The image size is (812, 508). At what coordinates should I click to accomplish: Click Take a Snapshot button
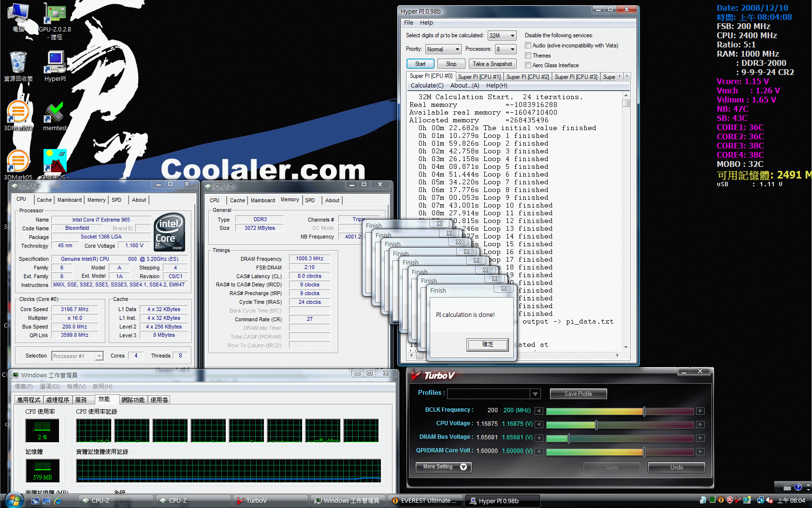tap(492, 64)
